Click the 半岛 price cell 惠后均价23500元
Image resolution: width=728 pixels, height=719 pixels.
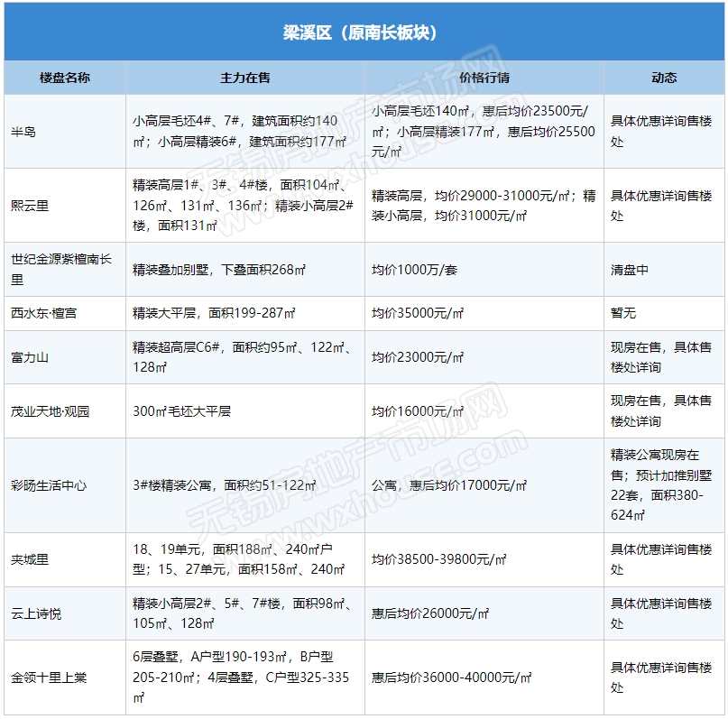click(x=484, y=132)
